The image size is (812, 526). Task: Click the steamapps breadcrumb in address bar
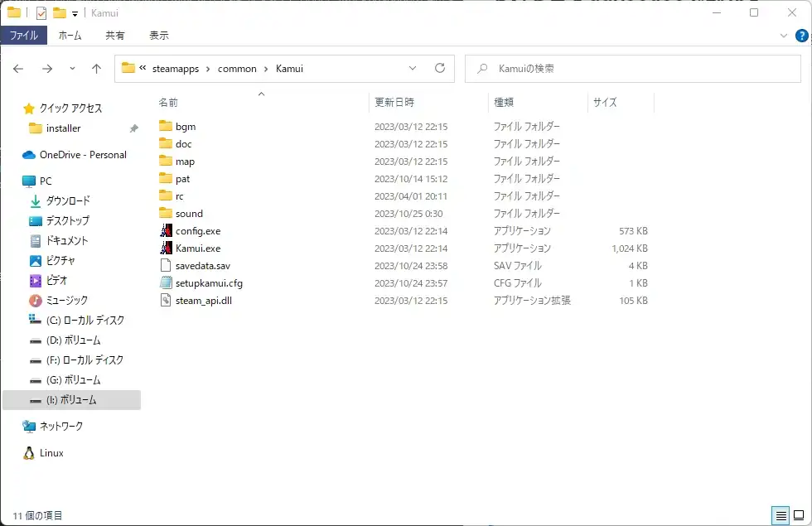point(176,69)
